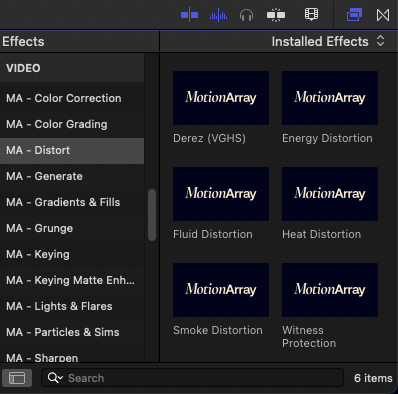Toggle the skimming icon in toolbar
This screenshot has height=394, width=398.
coord(189,15)
